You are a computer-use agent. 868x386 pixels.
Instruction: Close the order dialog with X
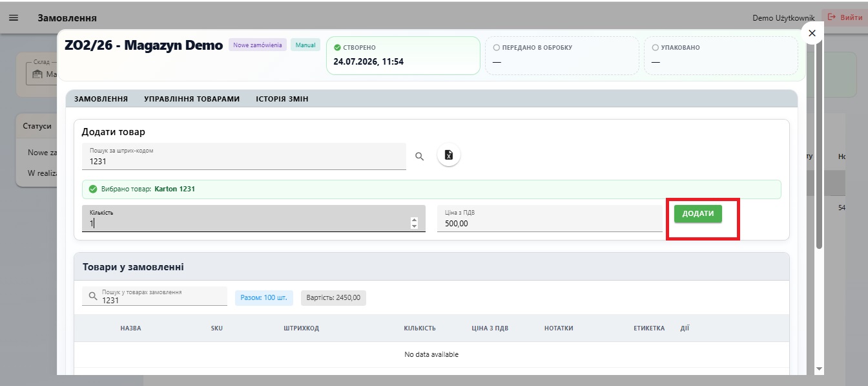[x=812, y=33]
